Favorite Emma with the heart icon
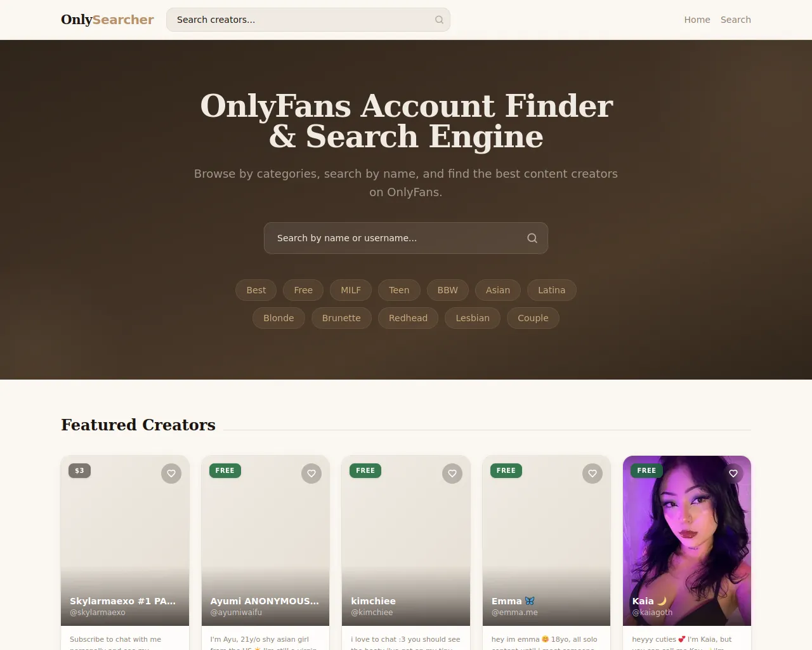 click(x=593, y=474)
